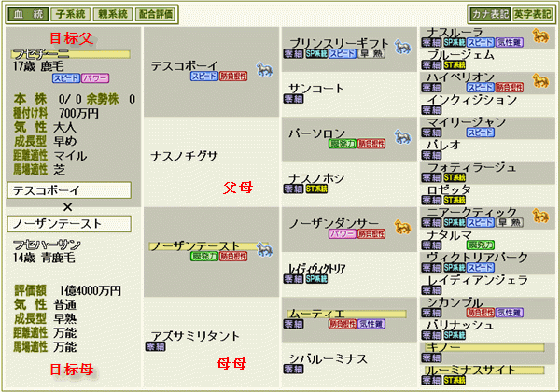
Task: Click the gold horse icon beside ノーザンダンサー
Action: 403,228
